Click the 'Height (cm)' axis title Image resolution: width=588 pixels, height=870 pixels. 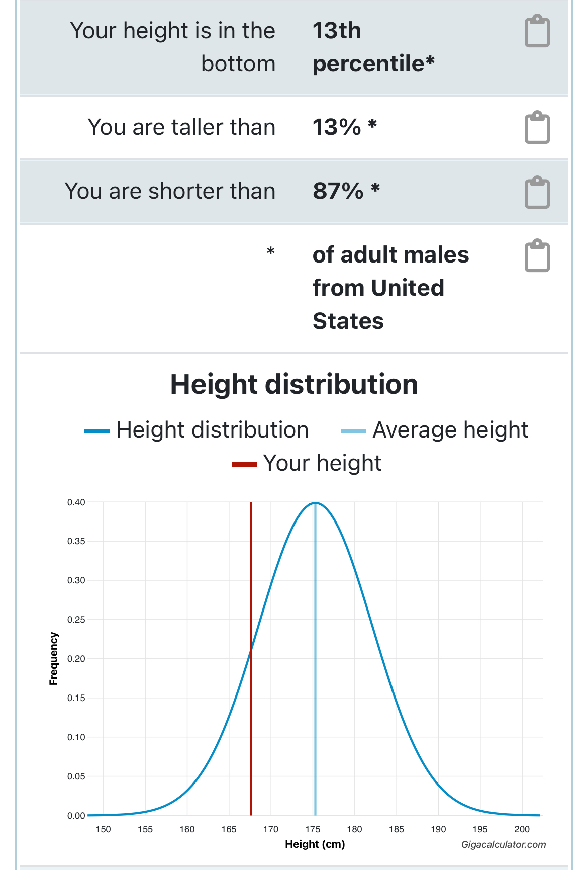[315, 844]
